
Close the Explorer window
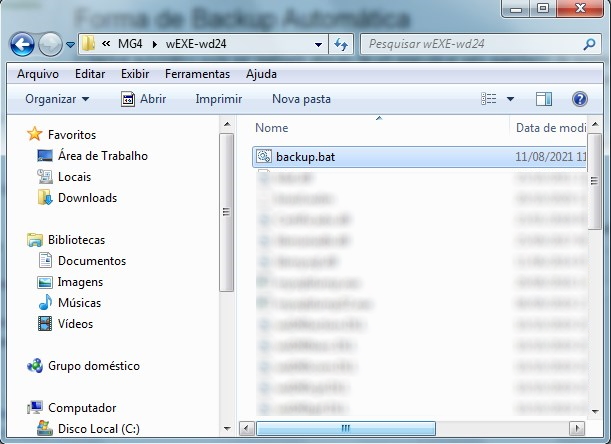(580, 9)
